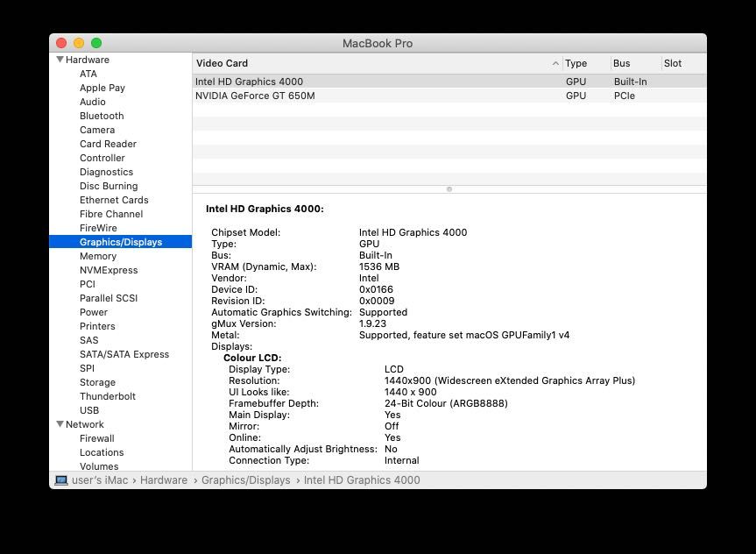Click Revision ID value 0x0009
The height and width of the screenshot is (554, 756).
point(377,301)
